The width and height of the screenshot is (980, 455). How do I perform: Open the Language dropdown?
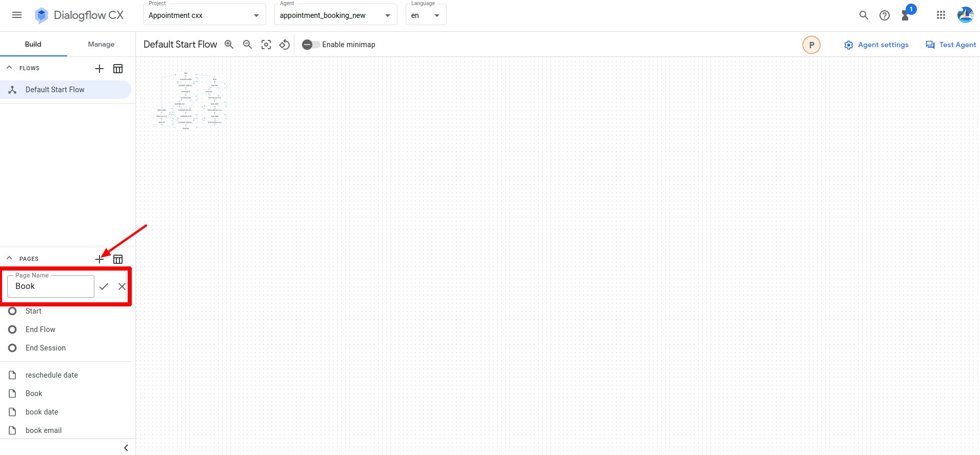tap(426, 15)
